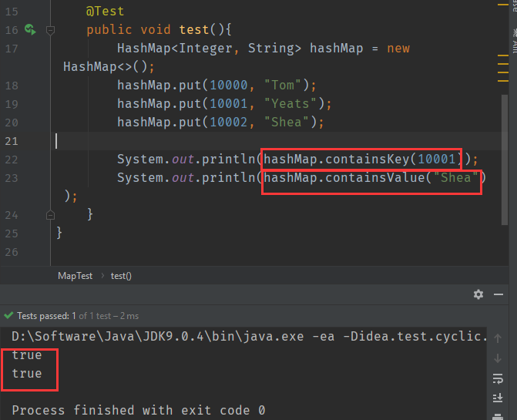Click the @Test annotation
Viewport: 517px width, 420px height.
105,12
